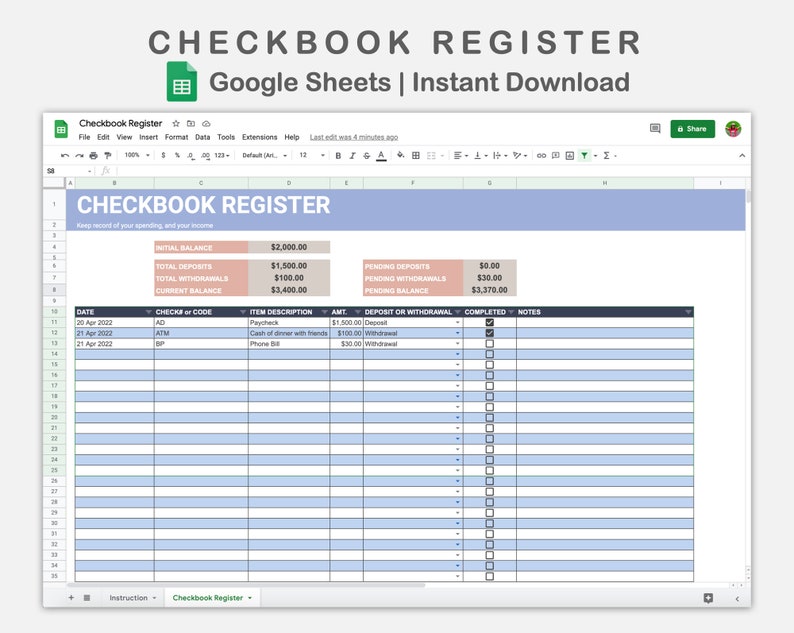Click the green Filter icon
The height and width of the screenshot is (633, 794).
(x=584, y=155)
